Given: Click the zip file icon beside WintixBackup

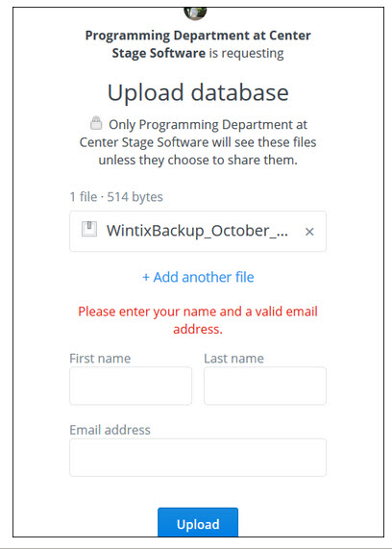Looking at the screenshot, I should point(89,230).
